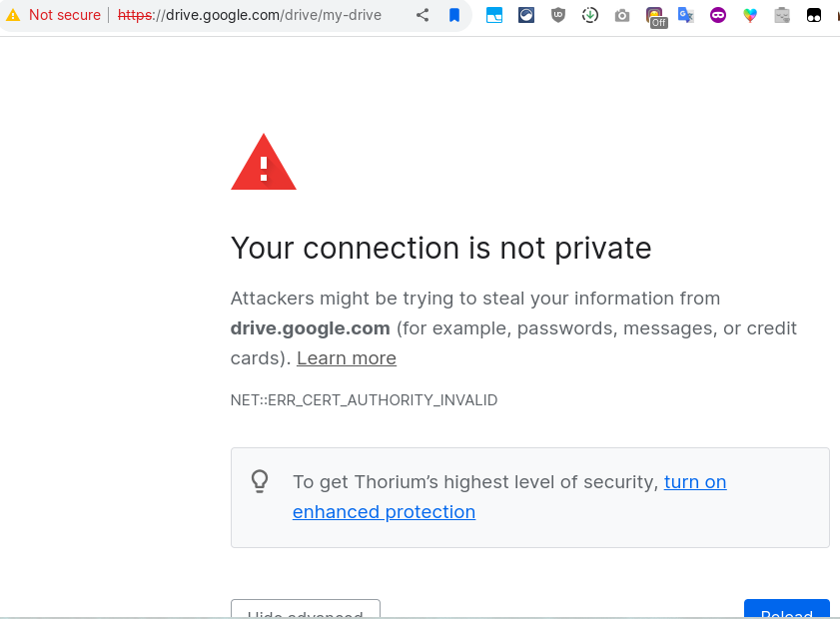Screen dimensions: 840x619
Task: Toggle the extension marked Off
Action: 655,17
